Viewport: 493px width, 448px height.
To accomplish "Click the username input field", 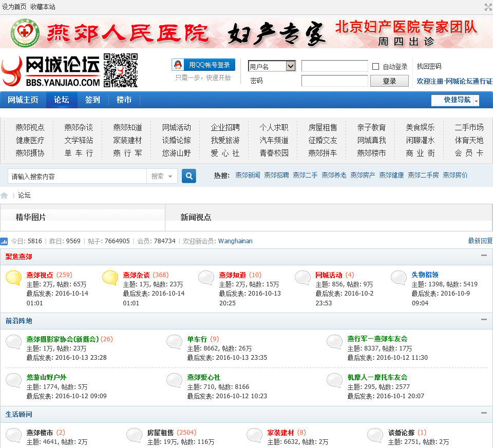I will coord(334,66).
